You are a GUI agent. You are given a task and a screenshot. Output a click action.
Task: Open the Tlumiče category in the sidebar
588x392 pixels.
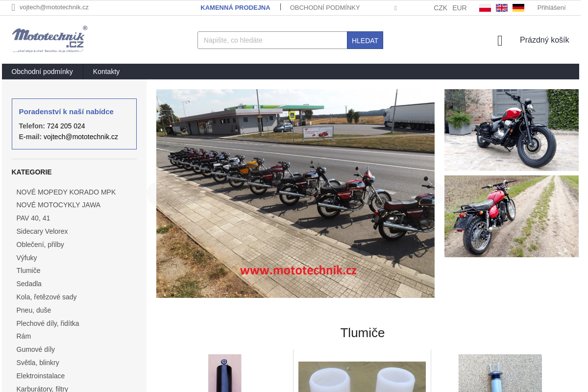point(28,270)
